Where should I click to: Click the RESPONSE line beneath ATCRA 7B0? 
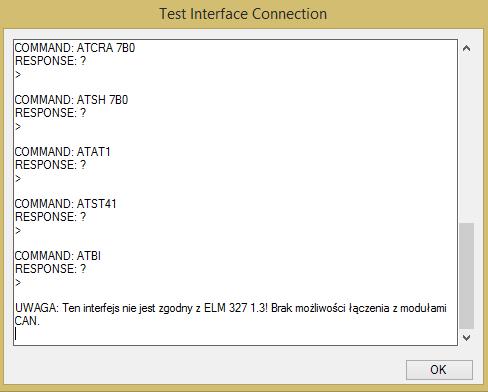point(51,61)
